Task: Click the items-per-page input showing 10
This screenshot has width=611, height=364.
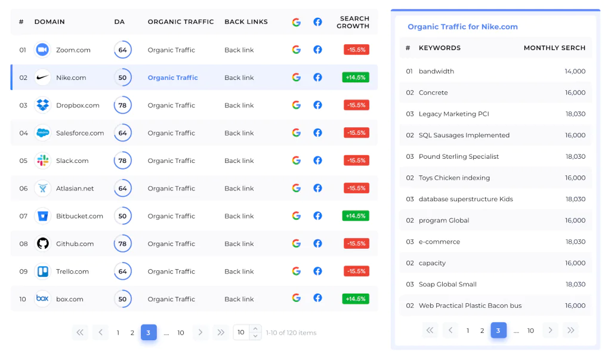Action: click(242, 332)
